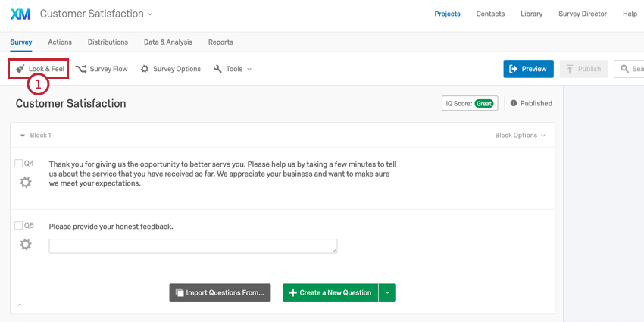The height and width of the screenshot is (322, 644).
Task: Open arrow next to Create a New Question
Action: [387, 292]
